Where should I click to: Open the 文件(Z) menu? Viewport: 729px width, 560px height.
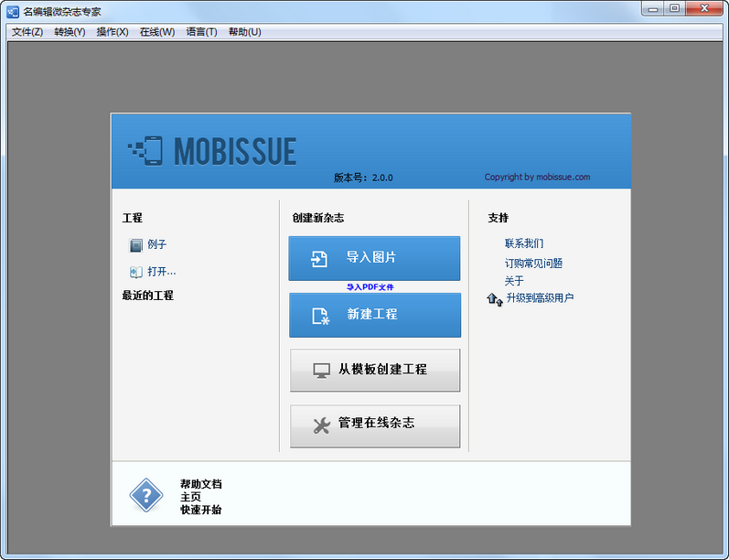tap(27, 32)
